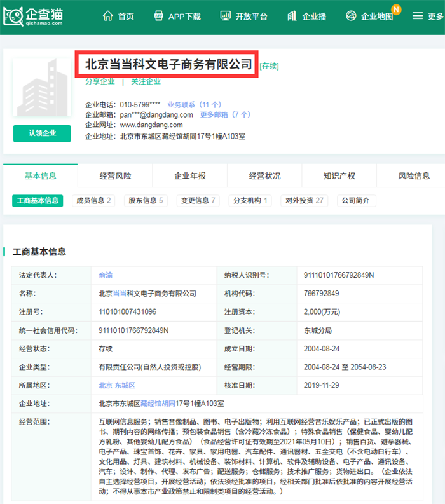Click business term 2004-08-24 至 2054-08-23
This screenshot has height=504, width=445.
click(x=345, y=367)
